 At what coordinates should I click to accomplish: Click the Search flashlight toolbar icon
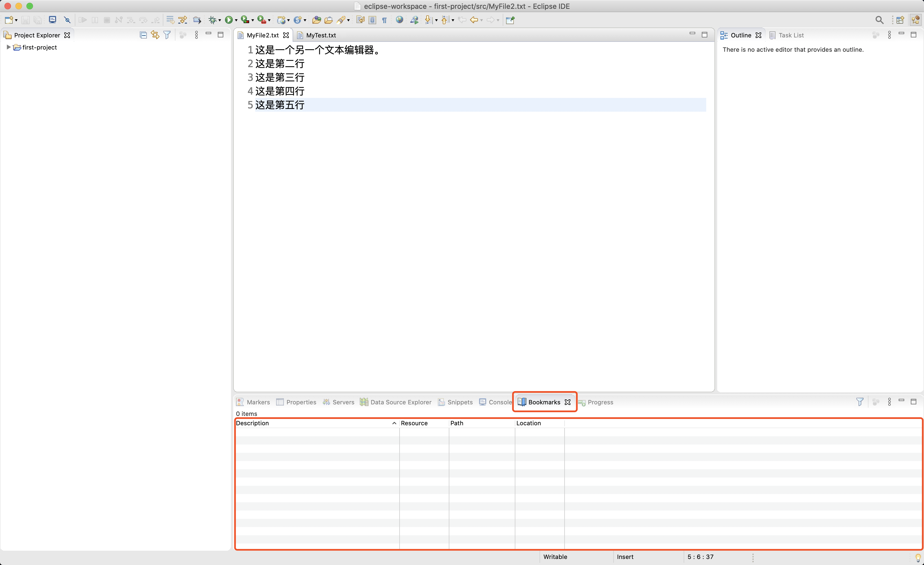(341, 20)
